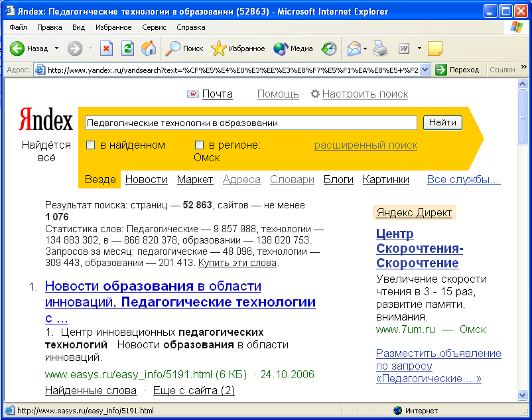Open the Справка menu
Viewport: 532px width, 420px height.
pos(190,27)
